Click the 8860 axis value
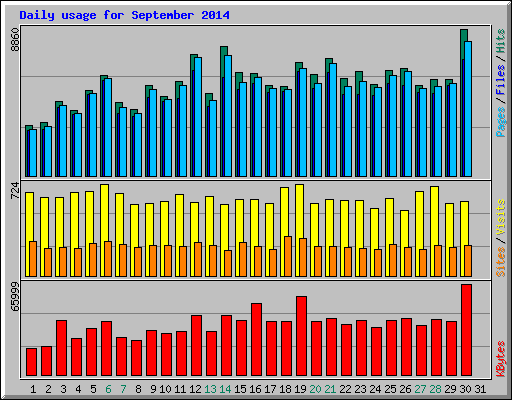The height and width of the screenshot is (400, 512). coord(15,40)
